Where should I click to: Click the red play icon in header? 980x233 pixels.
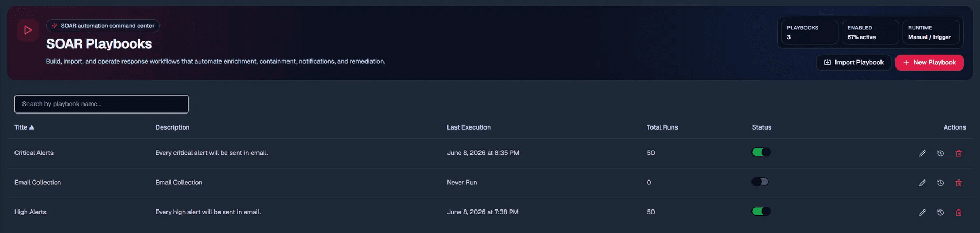point(27,30)
